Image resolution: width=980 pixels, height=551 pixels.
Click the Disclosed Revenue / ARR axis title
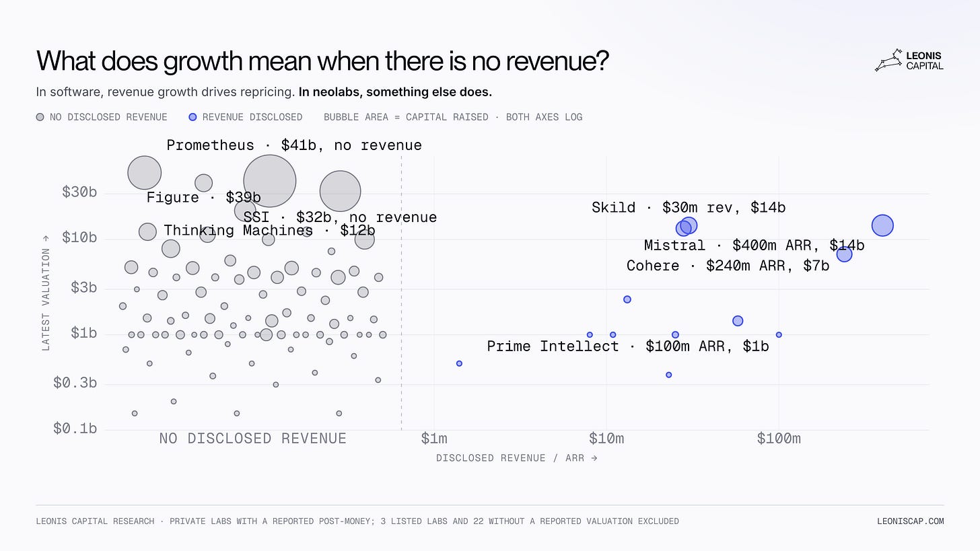[x=517, y=458]
